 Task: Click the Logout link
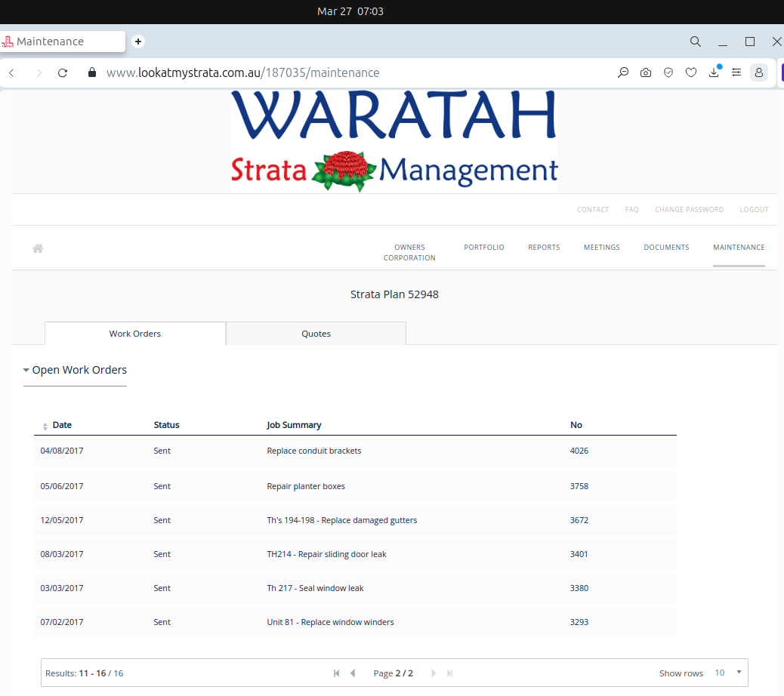(x=755, y=209)
